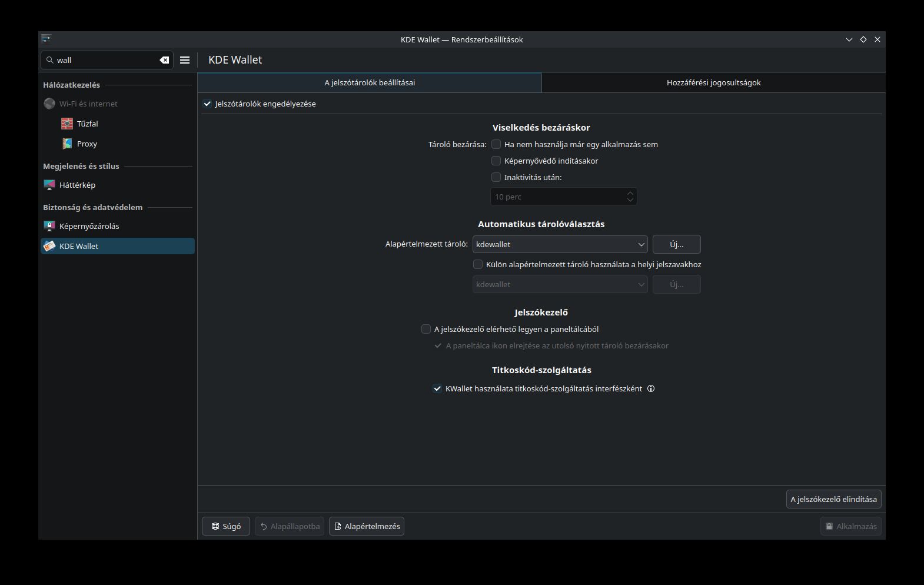Maximize the settings window
The width and height of the screenshot is (924, 585).
click(x=863, y=39)
